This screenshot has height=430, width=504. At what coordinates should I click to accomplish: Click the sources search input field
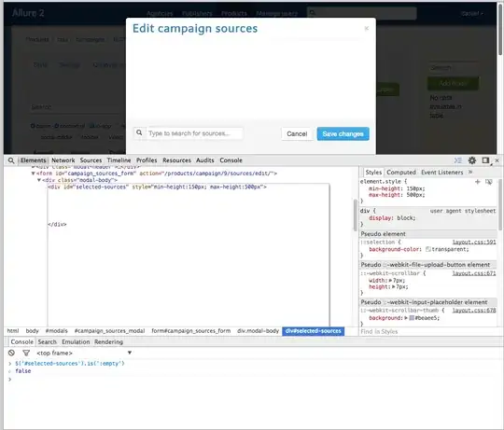[x=195, y=133]
